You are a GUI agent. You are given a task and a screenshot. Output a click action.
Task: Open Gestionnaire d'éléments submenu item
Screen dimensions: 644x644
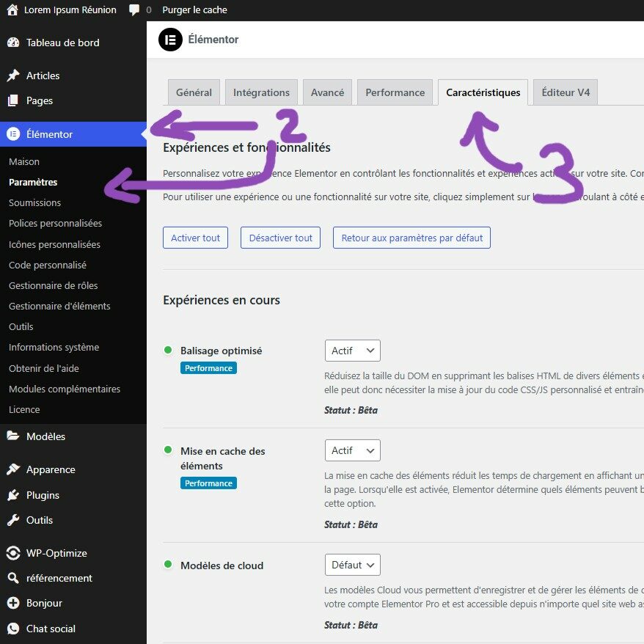click(59, 306)
